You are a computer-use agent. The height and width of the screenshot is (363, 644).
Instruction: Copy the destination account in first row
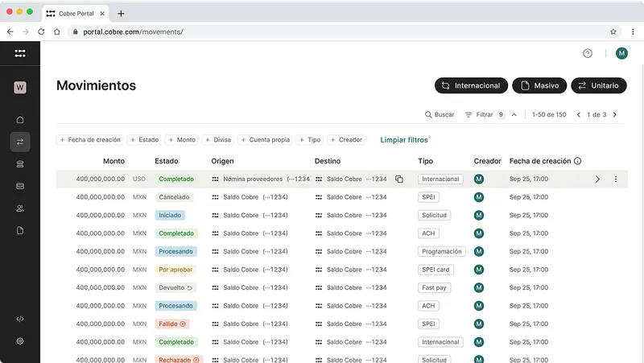click(x=398, y=179)
